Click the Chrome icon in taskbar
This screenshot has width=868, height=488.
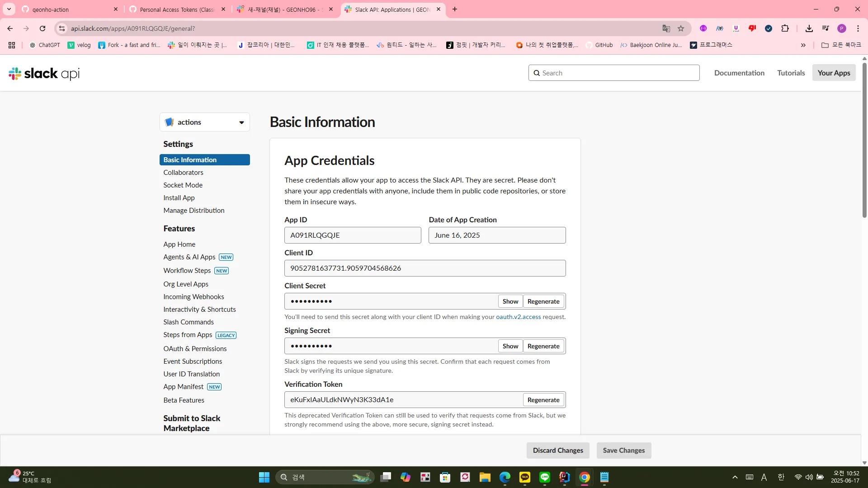pyautogui.click(x=585, y=477)
